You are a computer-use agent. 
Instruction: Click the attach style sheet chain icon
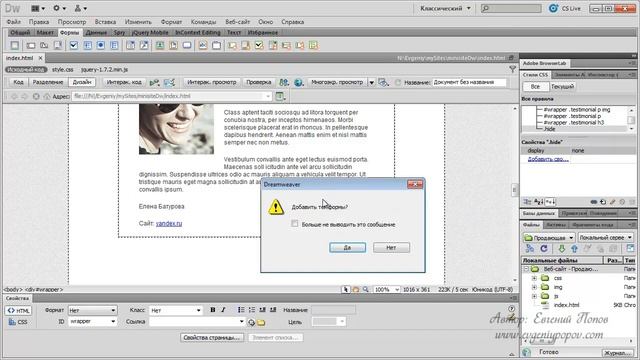(x=594, y=202)
